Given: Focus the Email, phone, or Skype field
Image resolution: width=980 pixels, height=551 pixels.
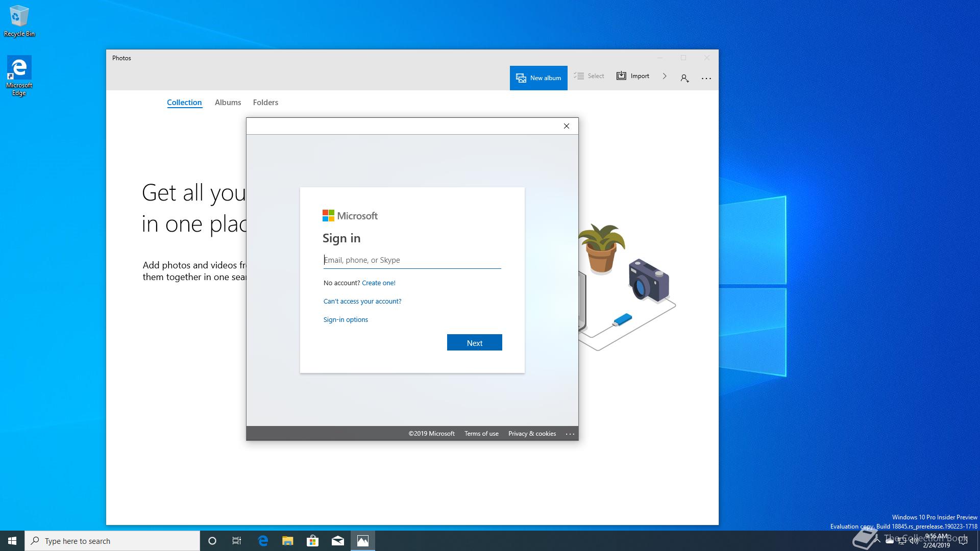Looking at the screenshot, I should [412, 260].
